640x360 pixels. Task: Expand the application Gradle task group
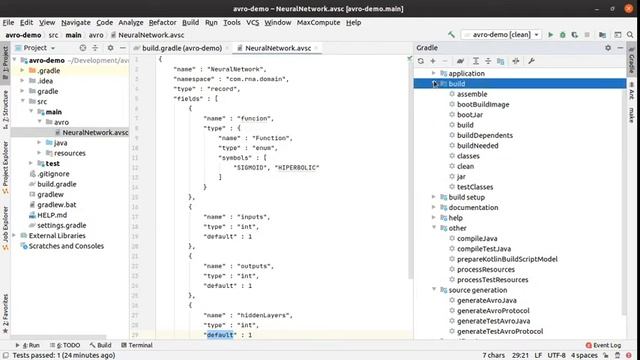click(x=434, y=73)
